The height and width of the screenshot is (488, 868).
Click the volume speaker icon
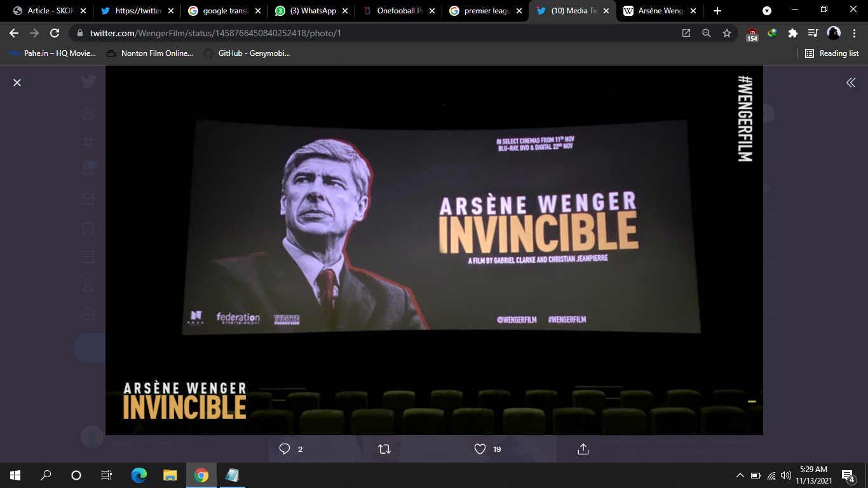pos(786,475)
